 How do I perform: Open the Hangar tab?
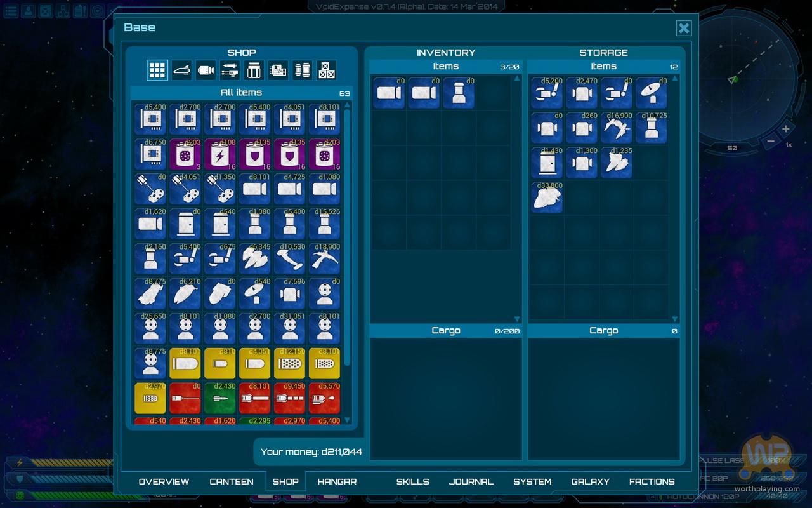(x=337, y=481)
